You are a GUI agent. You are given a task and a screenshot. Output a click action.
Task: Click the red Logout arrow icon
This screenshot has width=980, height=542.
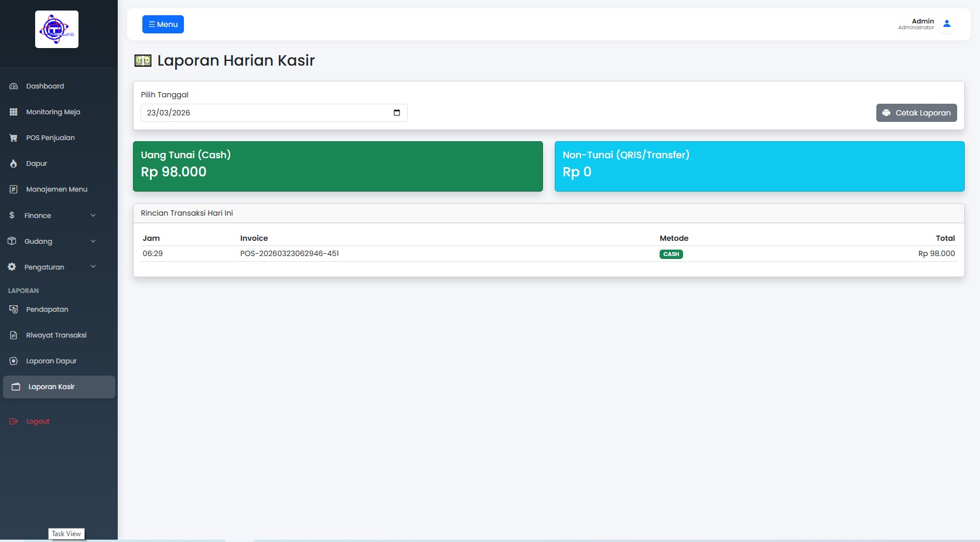click(x=13, y=421)
